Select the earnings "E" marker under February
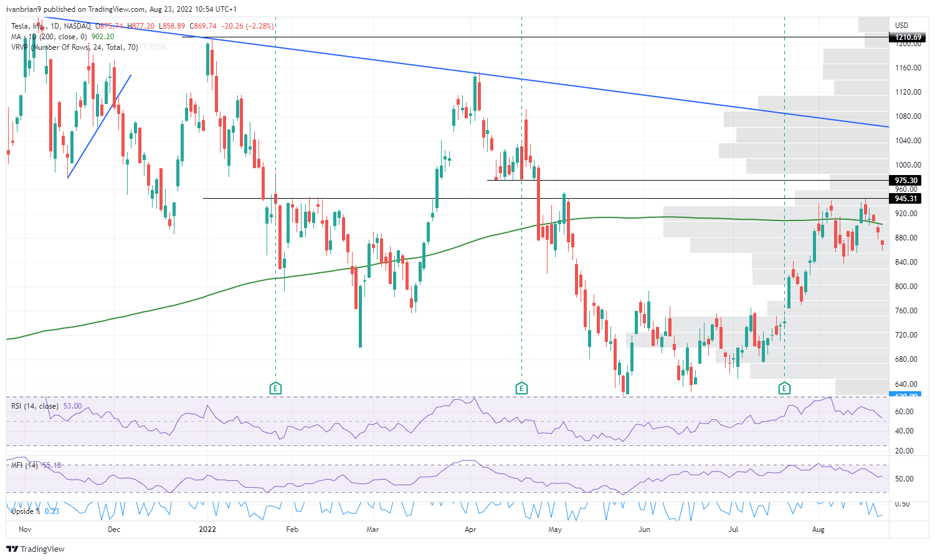 click(275, 388)
